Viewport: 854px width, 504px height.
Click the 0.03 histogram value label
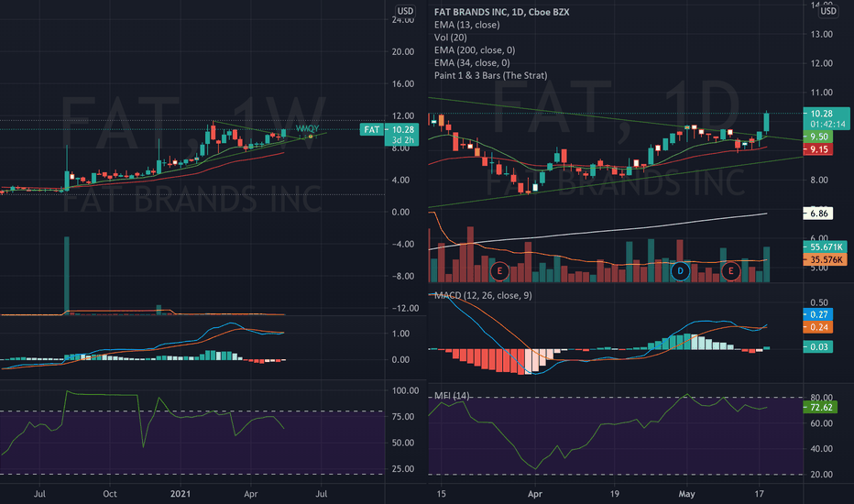(818, 346)
